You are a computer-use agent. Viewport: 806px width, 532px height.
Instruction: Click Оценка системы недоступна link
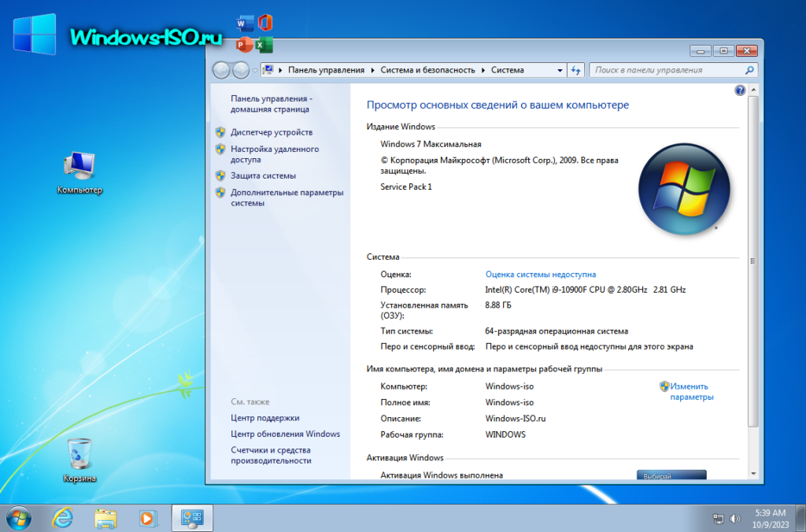pyautogui.click(x=541, y=275)
